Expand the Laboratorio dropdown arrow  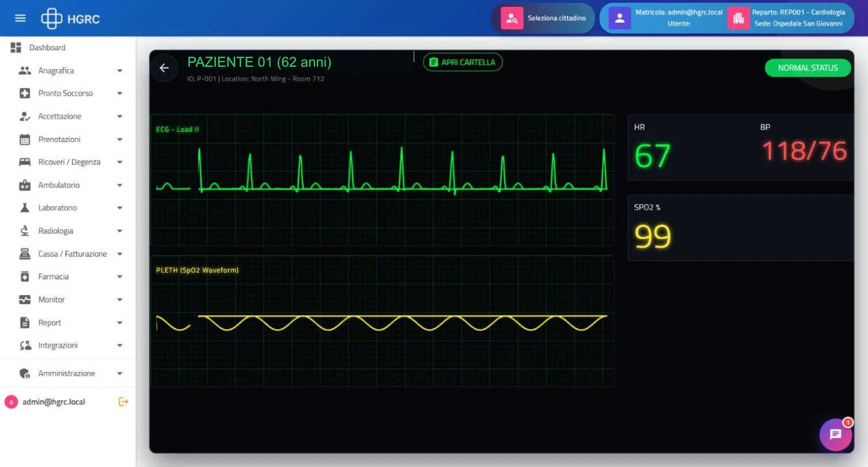click(x=120, y=208)
